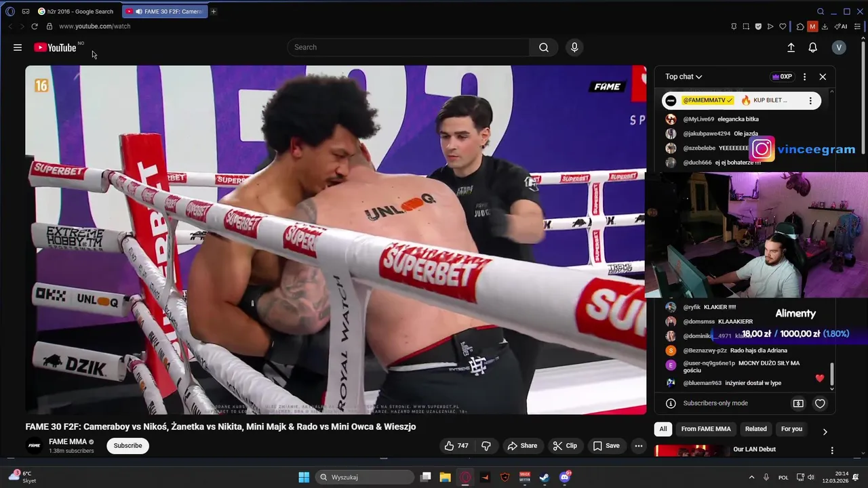Click the Share button

coord(522,445)
